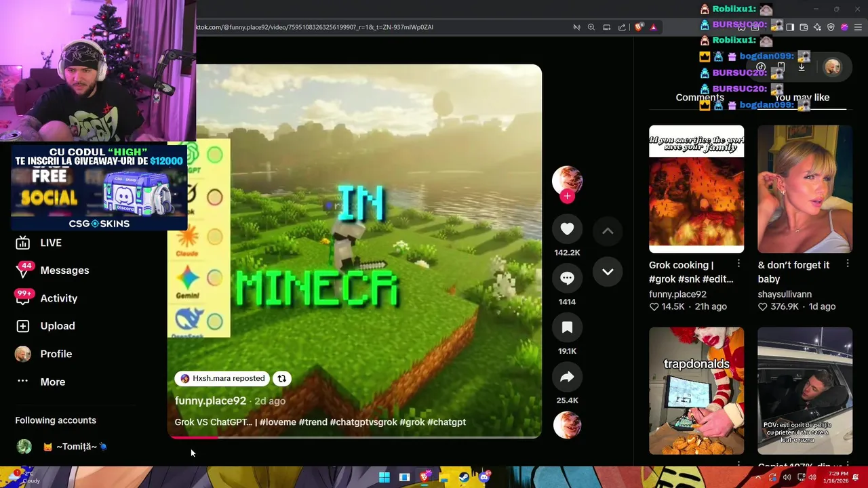Open the Grok cooking video thumbnail
This screenshot has height=488, width=868.
(x=696, y=188)
